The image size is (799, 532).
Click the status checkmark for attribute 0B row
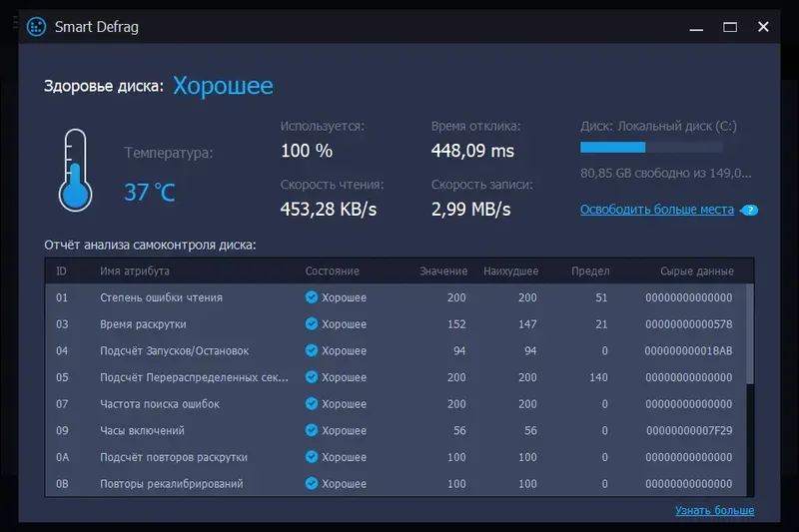click(x=312, y=484)
